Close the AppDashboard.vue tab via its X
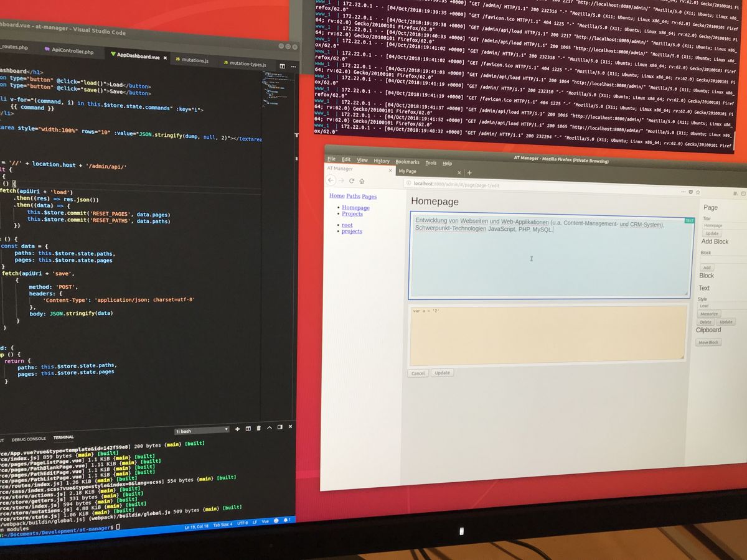The width and height of the screenshot is (747, 560). [165, 57]
